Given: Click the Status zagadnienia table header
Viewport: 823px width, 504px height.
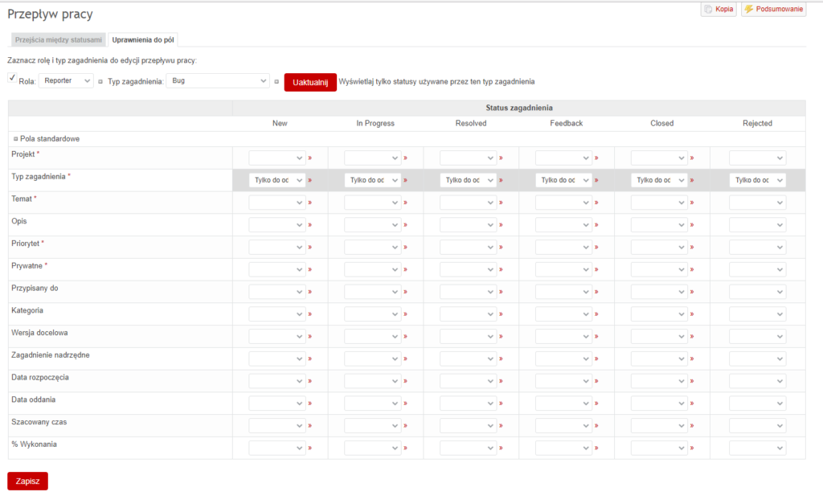Looking at the screenshot, I should (519, 108).
